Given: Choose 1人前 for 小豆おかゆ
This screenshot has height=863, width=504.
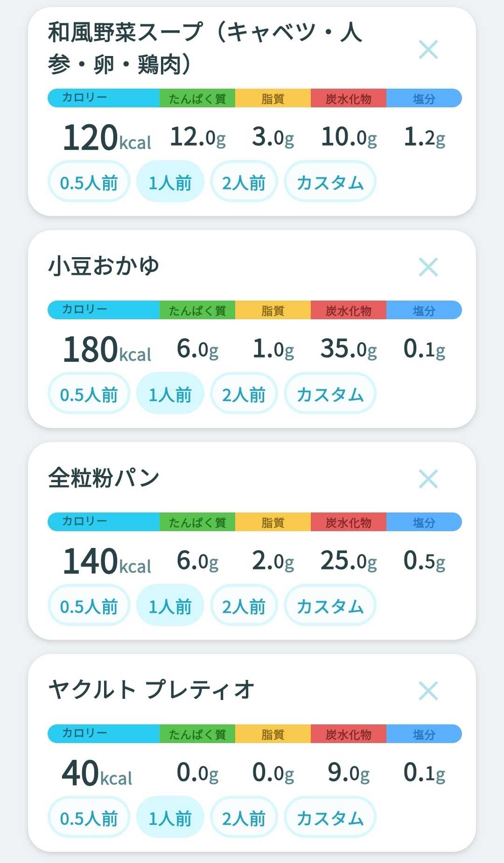Looking at the screenshot, I should click(x=170, y=393).
